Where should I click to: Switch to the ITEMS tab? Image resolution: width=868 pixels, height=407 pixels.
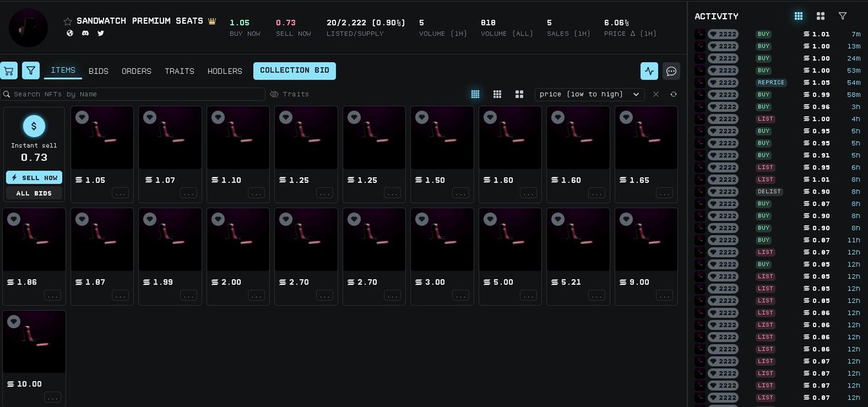pos(63,71)
